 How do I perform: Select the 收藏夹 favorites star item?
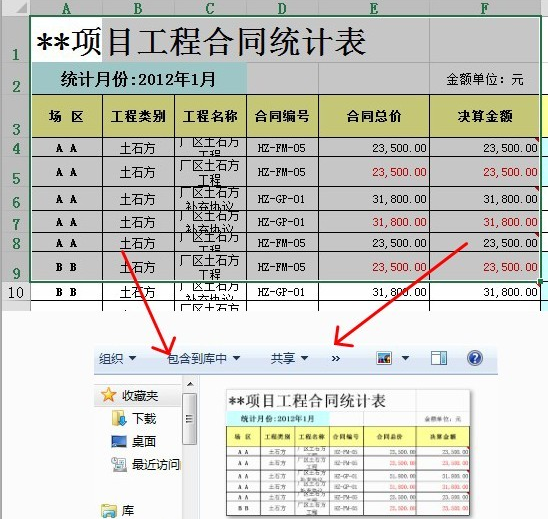pos(129,395)
